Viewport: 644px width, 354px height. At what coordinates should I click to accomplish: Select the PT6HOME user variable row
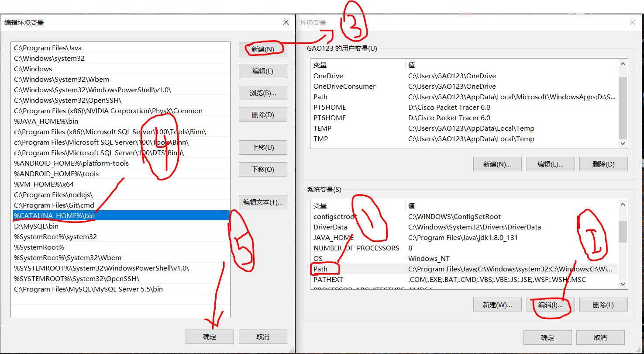coord(465,118)
